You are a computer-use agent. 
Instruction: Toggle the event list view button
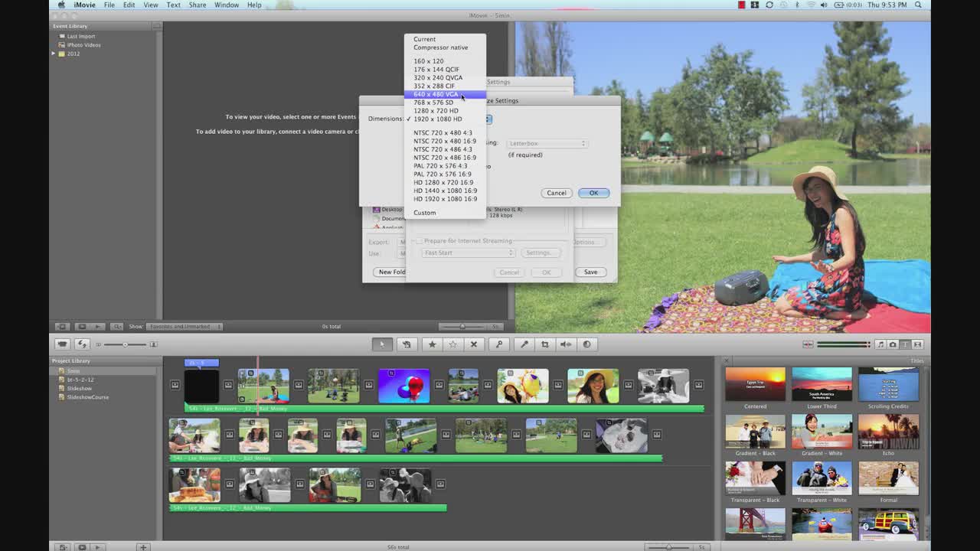pos(63,327)
